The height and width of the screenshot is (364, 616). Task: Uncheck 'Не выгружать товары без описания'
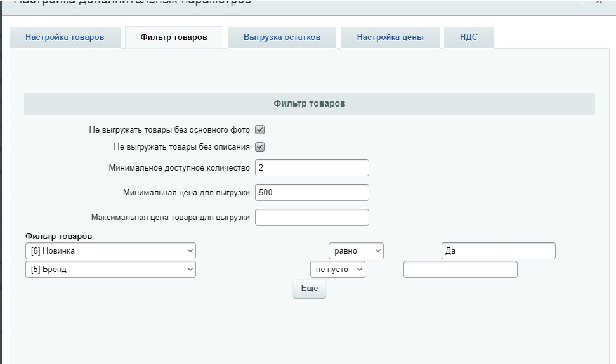point(259,147)
